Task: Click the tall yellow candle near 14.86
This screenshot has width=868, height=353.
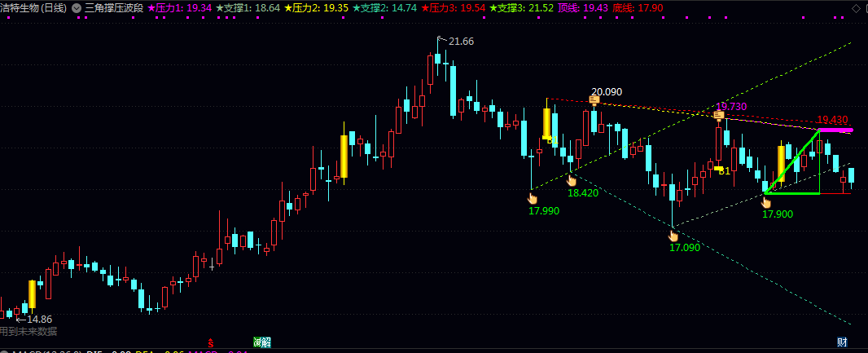Action: click(x=32, y=294)
